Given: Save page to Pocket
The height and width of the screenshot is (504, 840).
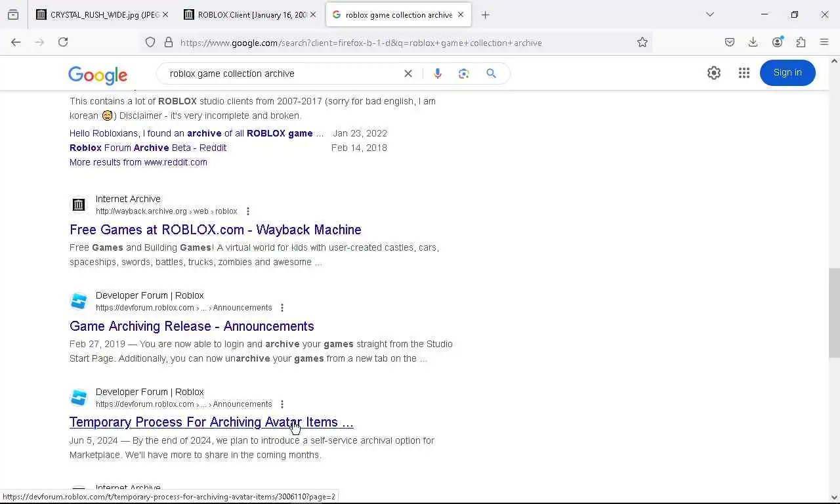Looking at the screenshot, I should [x=730, y=42].
